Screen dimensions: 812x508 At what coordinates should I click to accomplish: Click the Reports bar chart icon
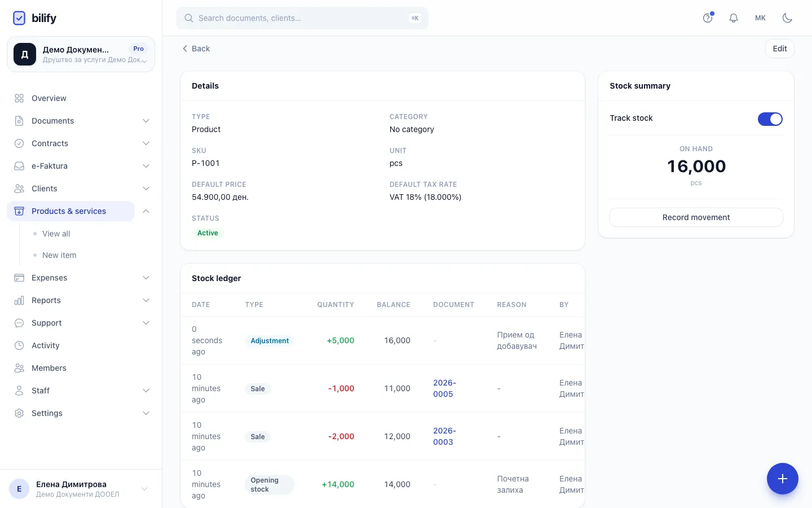pyautogui.click(x=19, y=300)
